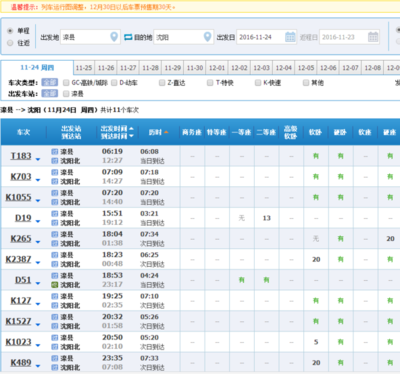Click origin station icon in K2387 row
400x374 pixels.
55,255
